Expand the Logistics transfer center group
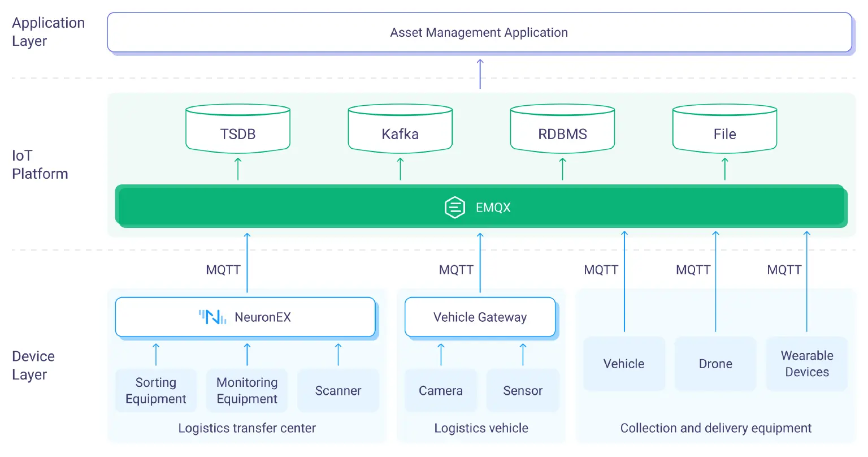Viewport: 868px width, 457px height. tap(246, 428)
